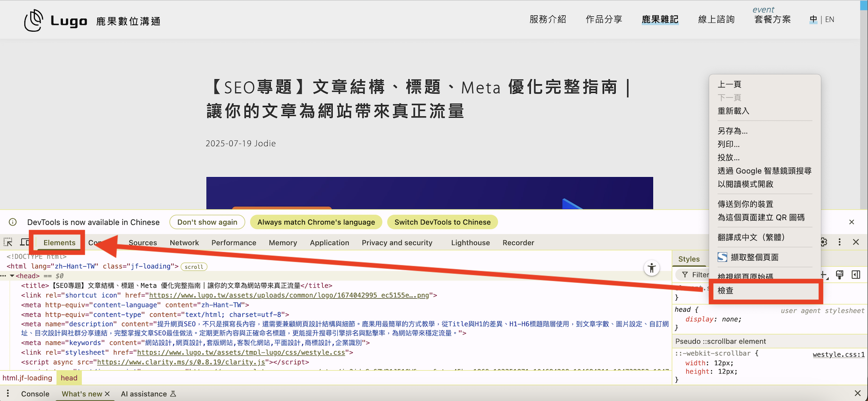Click the clarity.js script source link
Screen dimensions: 868x401
[x=181, y=362]
